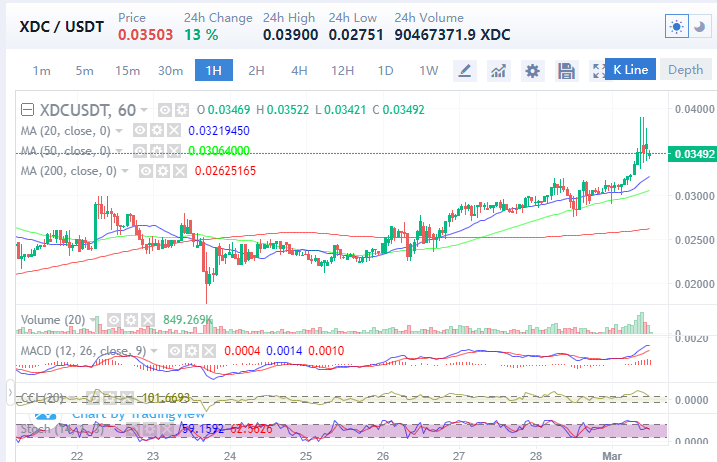Remove the Volume indicator

click(150, 320)
